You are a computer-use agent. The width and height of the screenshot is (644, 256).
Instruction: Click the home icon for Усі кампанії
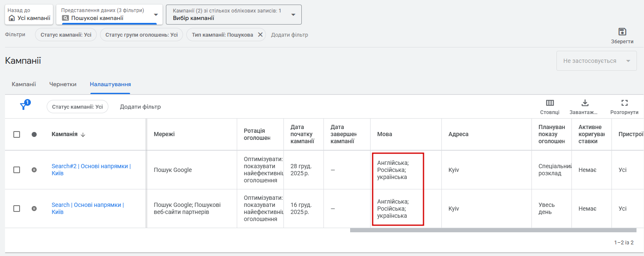[x=12, y=18]
